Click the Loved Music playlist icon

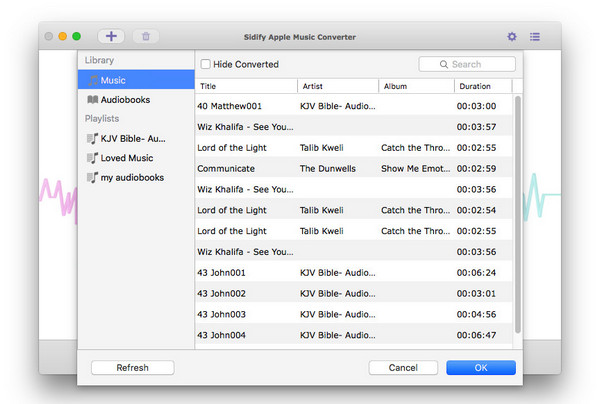[92, 158]
